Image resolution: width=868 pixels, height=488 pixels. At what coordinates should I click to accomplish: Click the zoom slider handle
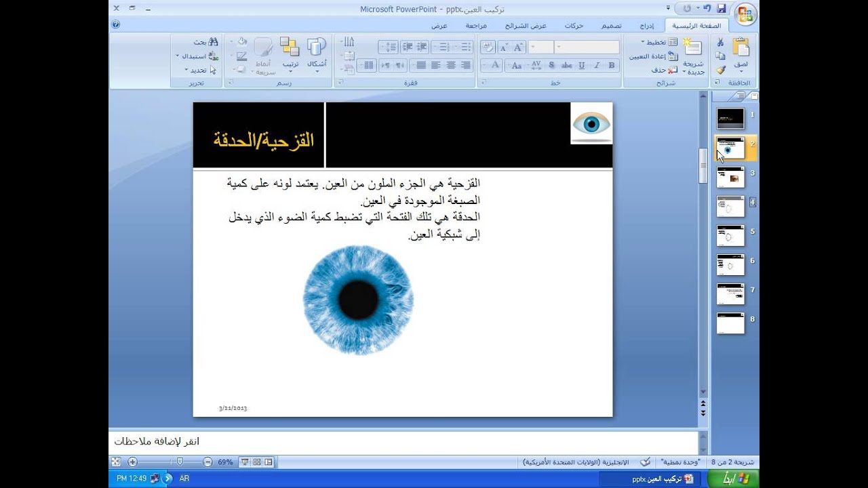(x=180, y=462)
